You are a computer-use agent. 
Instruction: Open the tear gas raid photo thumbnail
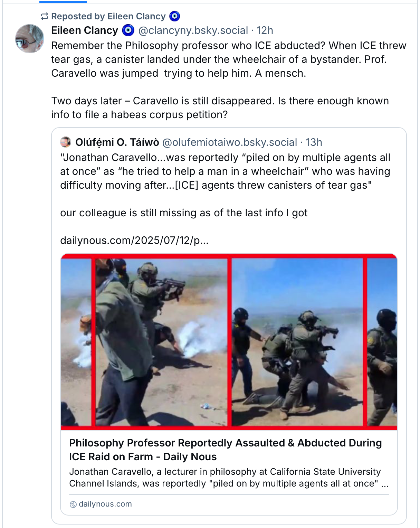tap(229, 342)
